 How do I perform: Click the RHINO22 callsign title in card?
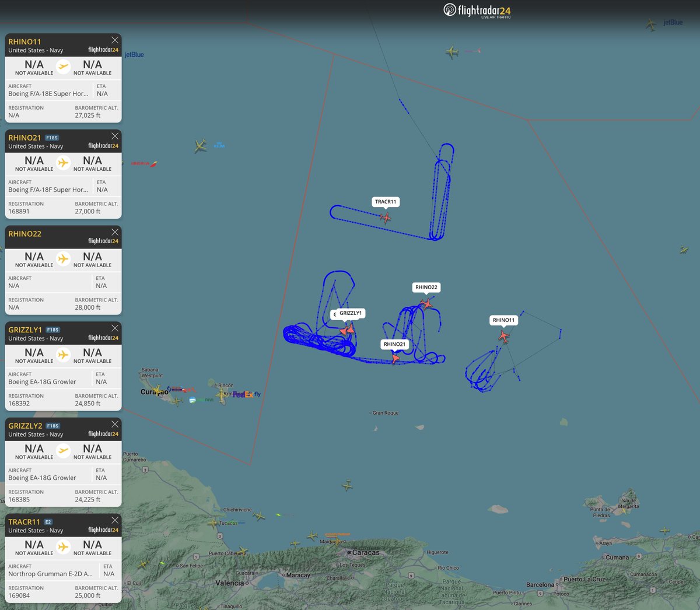(24, 234)
